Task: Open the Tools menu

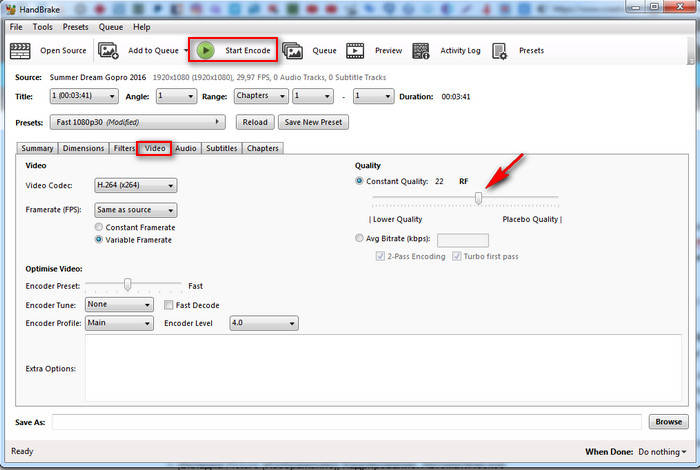Action: coord(42,27)
